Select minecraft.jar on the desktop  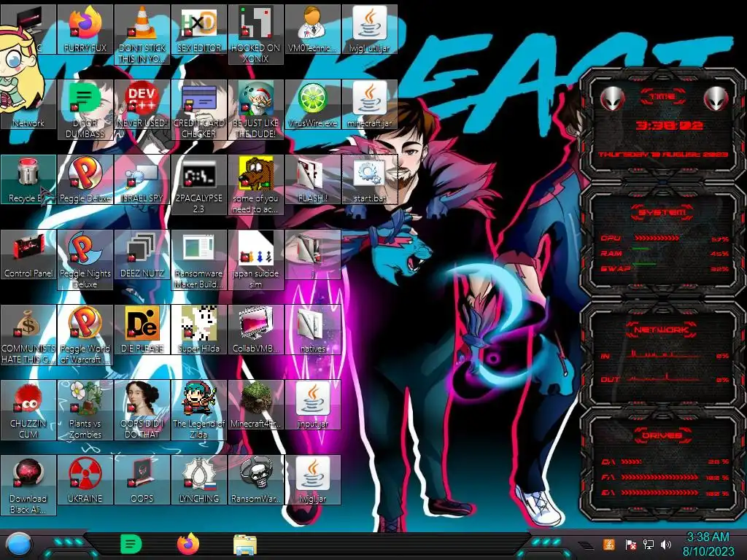click(370, 105)
